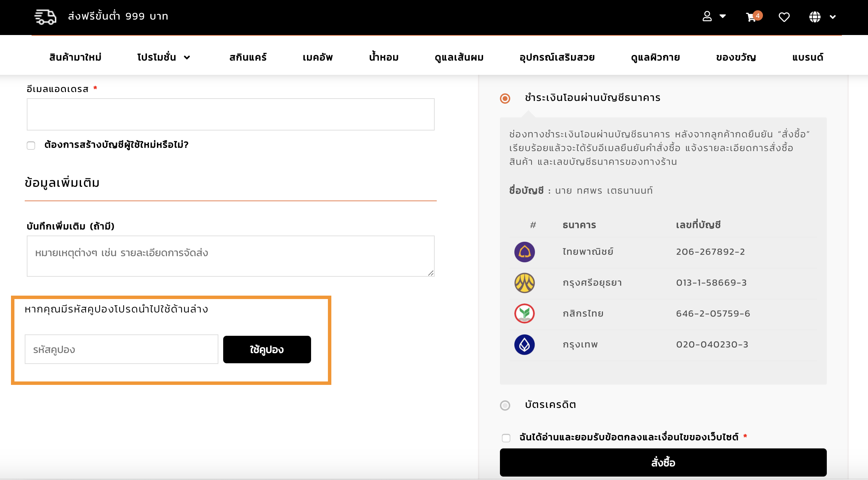Click the สั่งซื้อ order button
This screenshot has width=868, height=480.
click(663, 462)
